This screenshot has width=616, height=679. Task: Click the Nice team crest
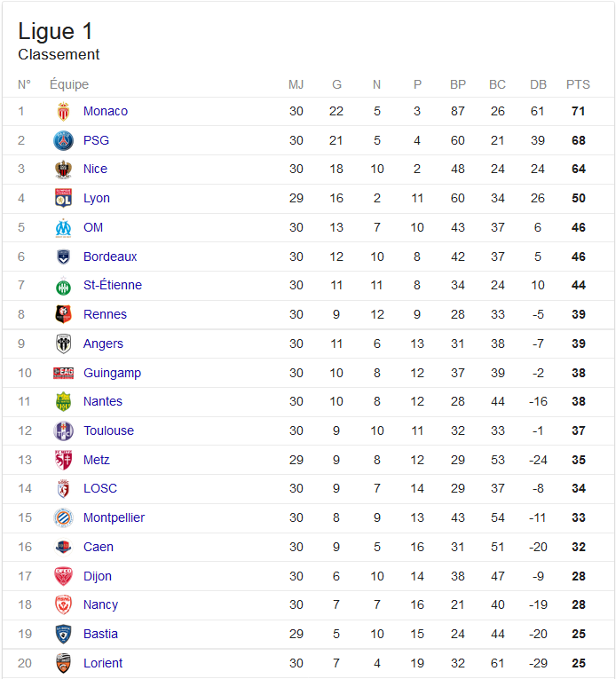(x=63, y=169)
